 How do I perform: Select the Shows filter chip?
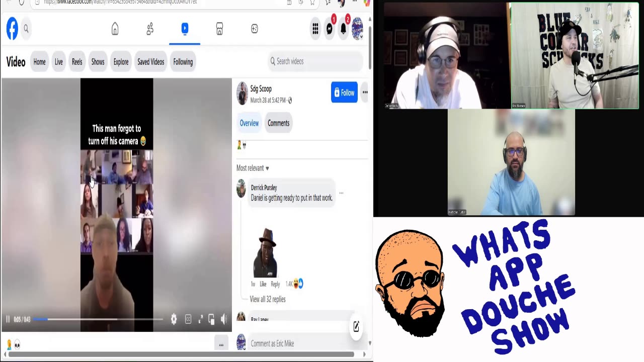(98, 62)
